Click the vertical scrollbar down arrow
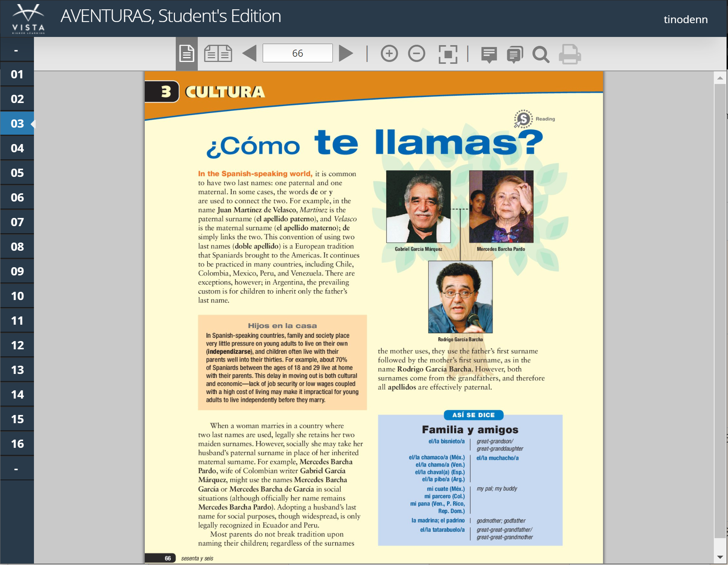Image resolution: width=728 pixels, height=565 pixels. tap(720, 557)
